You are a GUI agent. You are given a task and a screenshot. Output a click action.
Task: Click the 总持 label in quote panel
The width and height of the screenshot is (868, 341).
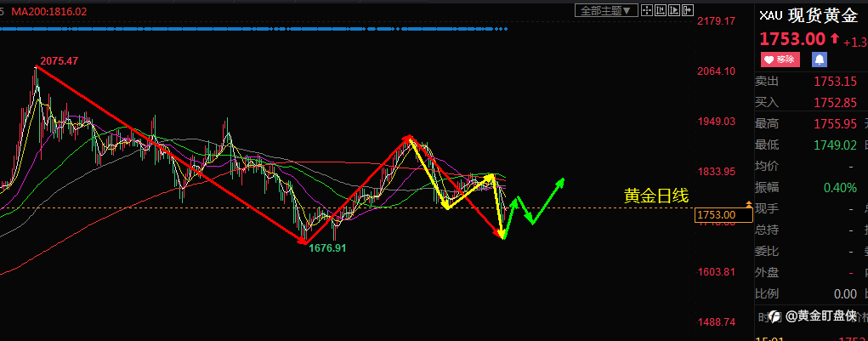[767, 230]
